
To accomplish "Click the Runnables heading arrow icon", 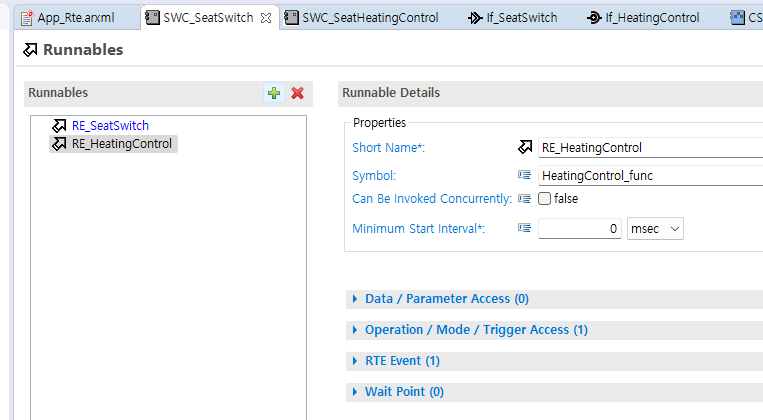I will point(30,50).
